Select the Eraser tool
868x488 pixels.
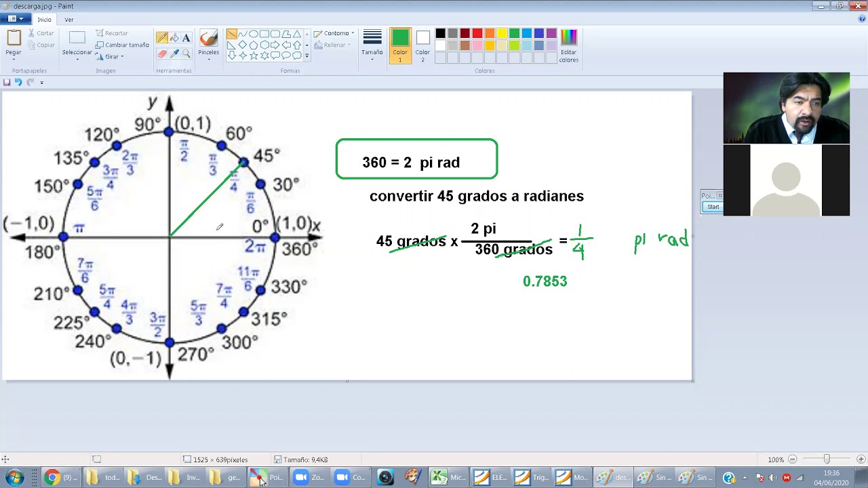click(162, 54)
